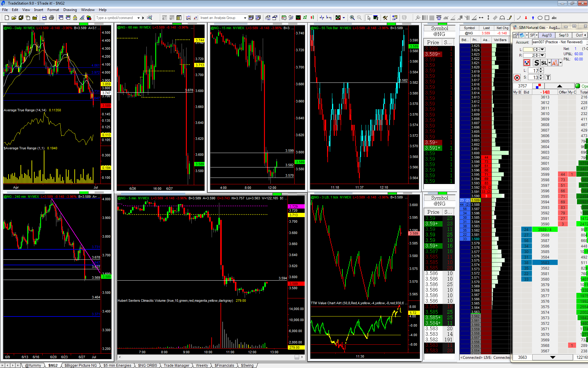Click the Window menu
This screenshot has width=588, height=368.
88,10
